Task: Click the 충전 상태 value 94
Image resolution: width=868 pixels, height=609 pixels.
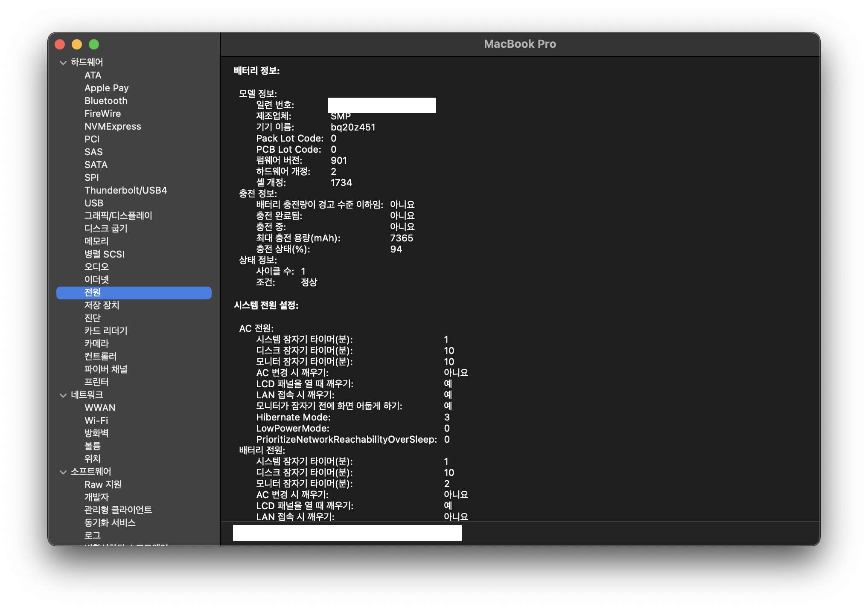Action: coord(396,249)
